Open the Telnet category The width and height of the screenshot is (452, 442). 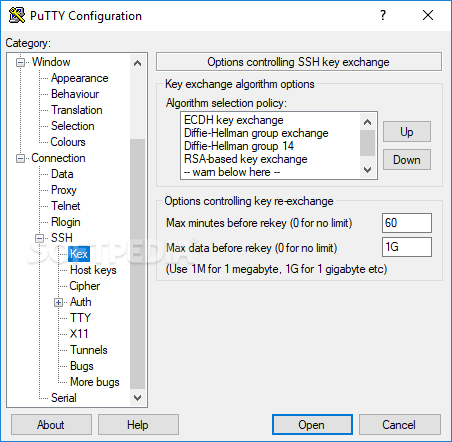[x=66, y=206]
